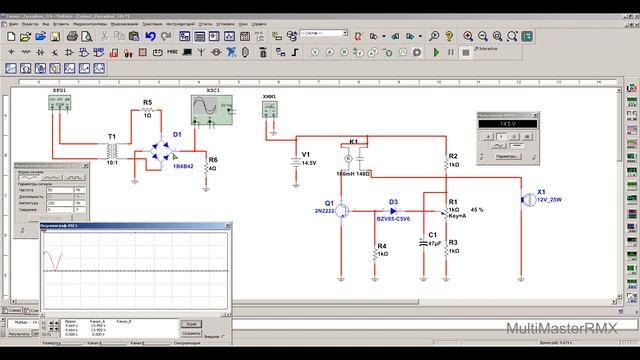640x360 pixels.
Task: Open the XSC1 oscilloscope instrument on schematic
Action: (x=212, y=109)
